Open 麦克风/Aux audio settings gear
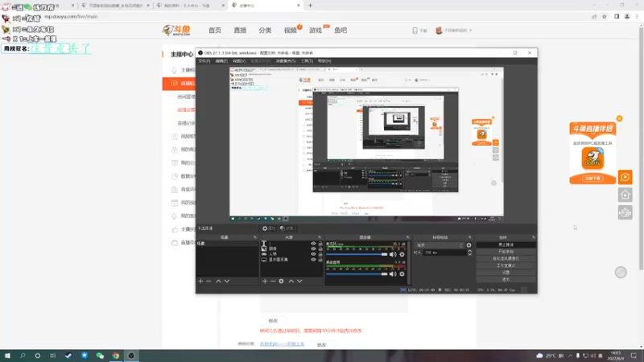This screenshot has width=644, height=362. tap(402, 254)
